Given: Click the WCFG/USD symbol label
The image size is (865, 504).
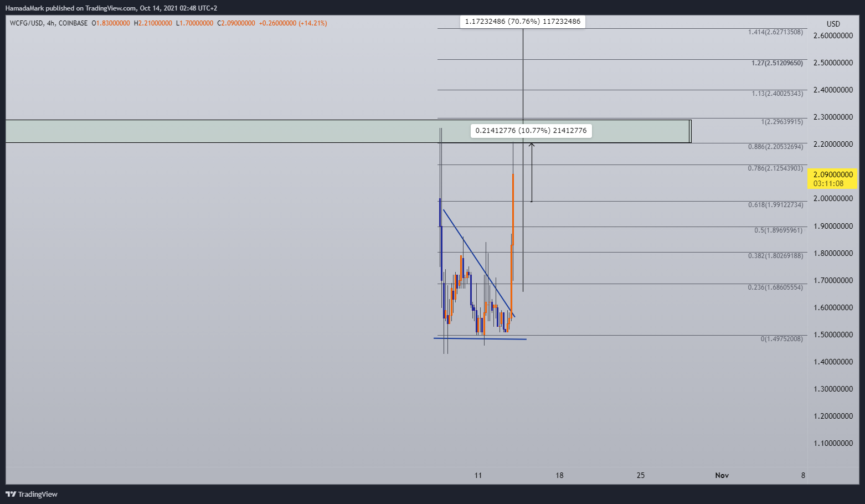Looking at the screenshot, I should (26, 23).
